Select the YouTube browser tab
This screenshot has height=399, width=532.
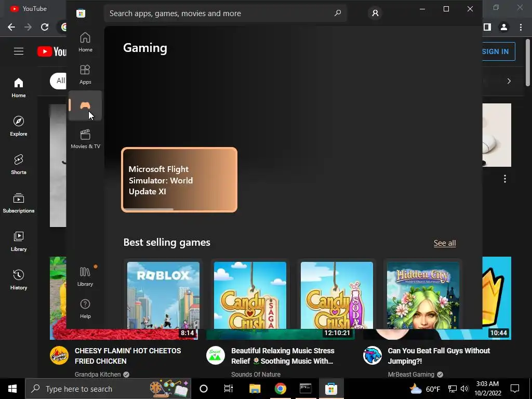33,9
